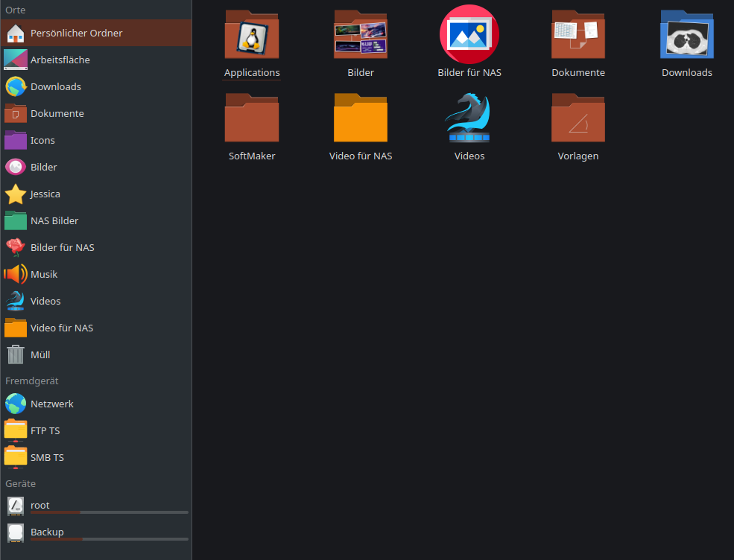734x560 pixels.
Task: Open the Applications folder with penguin icon
Action: point(252,34)
